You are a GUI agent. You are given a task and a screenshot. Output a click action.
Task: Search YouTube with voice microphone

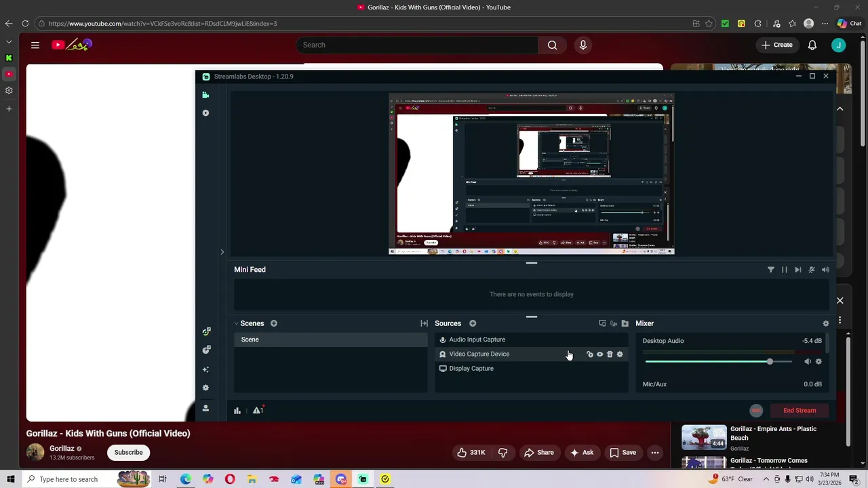point(583,45)
